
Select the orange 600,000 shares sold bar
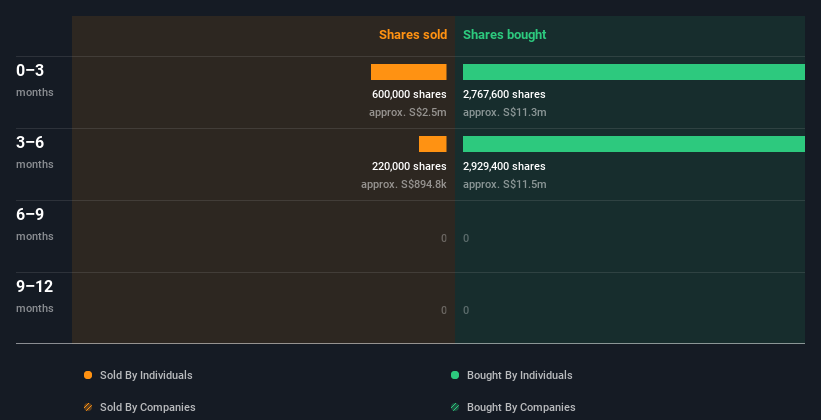pos(408,72)
